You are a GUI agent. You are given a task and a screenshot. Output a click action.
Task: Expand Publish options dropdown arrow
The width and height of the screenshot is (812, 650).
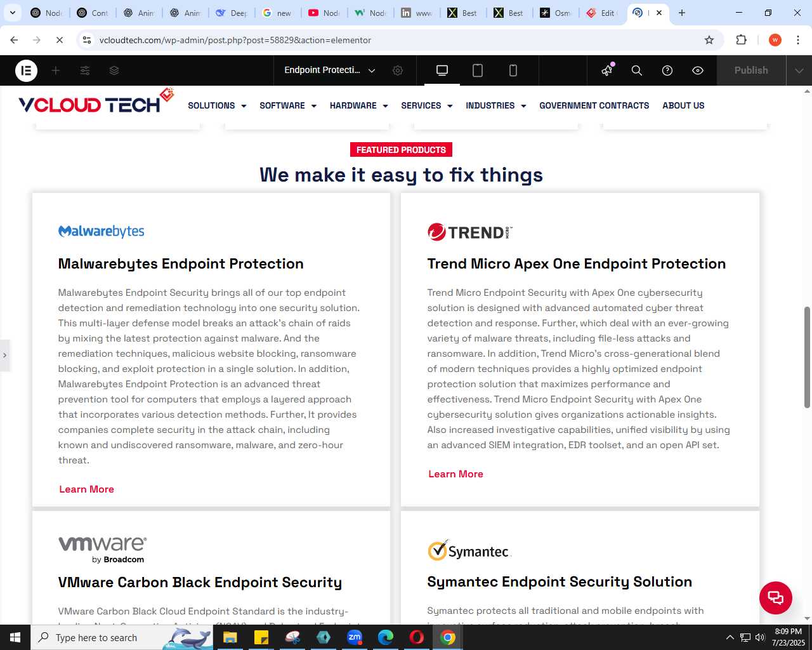point(799,70)
